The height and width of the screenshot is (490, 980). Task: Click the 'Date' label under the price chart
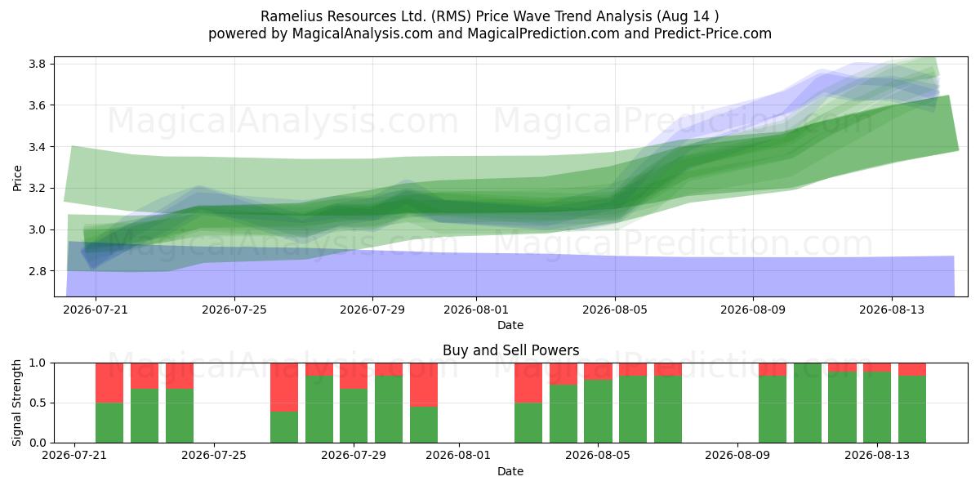510,325
